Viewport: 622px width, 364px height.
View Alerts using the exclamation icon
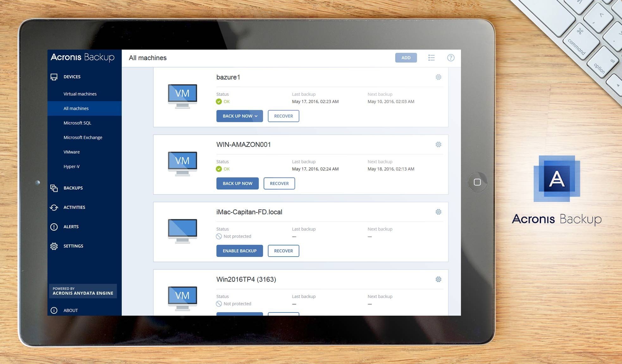[x=54, y=227]
